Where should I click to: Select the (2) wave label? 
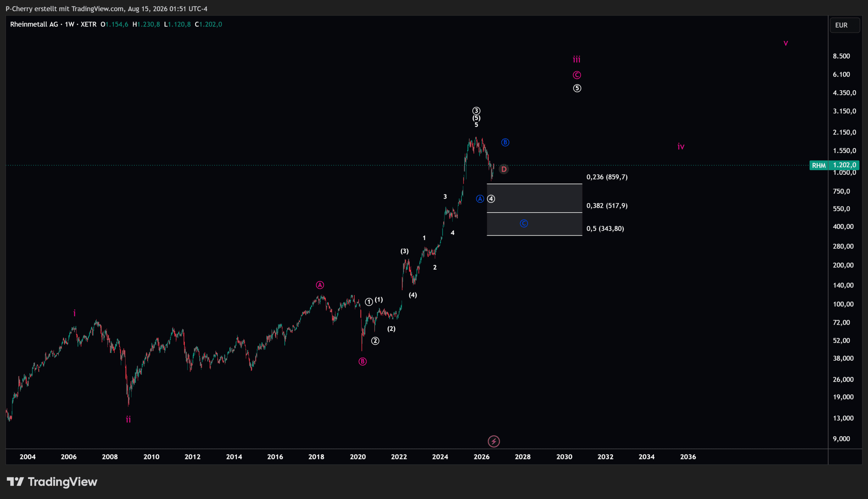point(391,329)
